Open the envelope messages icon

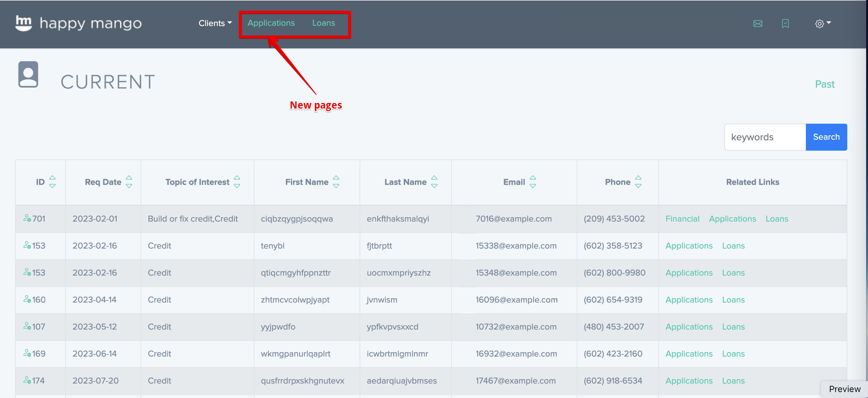(x=758, y=23)
